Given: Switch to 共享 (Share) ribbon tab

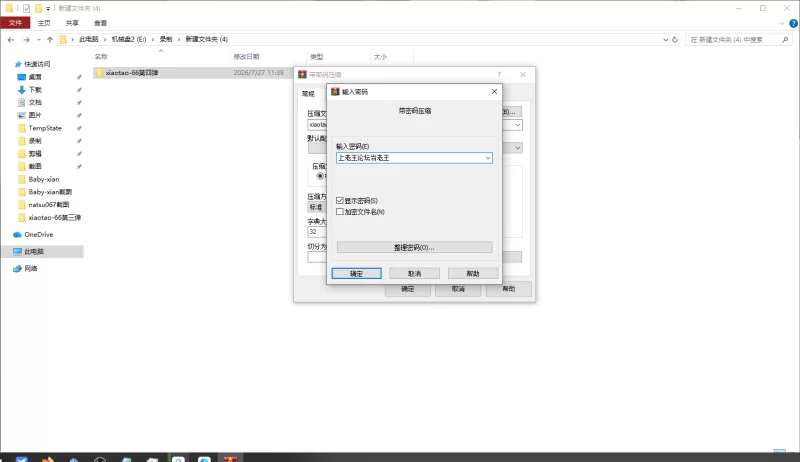Looking at the screenshot, I should [72, 23].
